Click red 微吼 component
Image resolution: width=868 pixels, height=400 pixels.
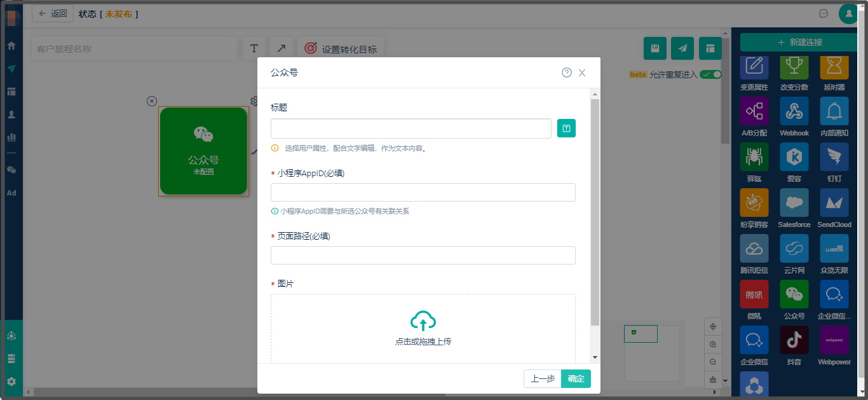754,294
